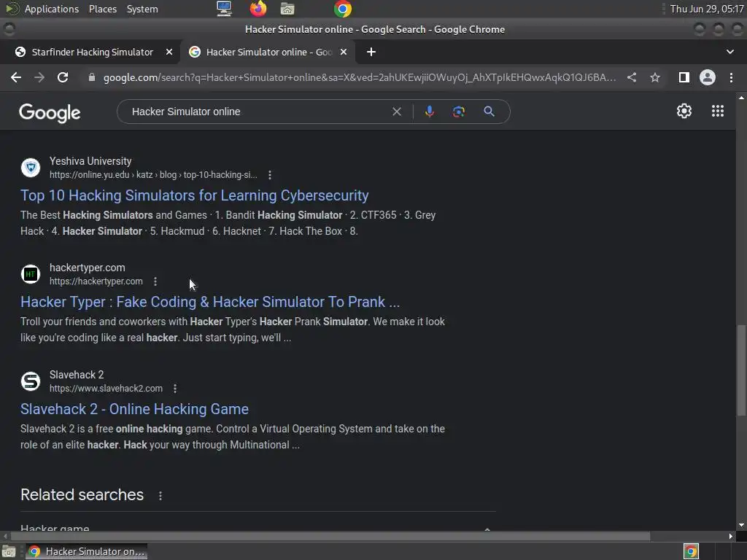The height and width of the screenshot is (560, 747).
Task: Click the online.yu.edu breadcrumb URL
Action: [x=153, y=175]
